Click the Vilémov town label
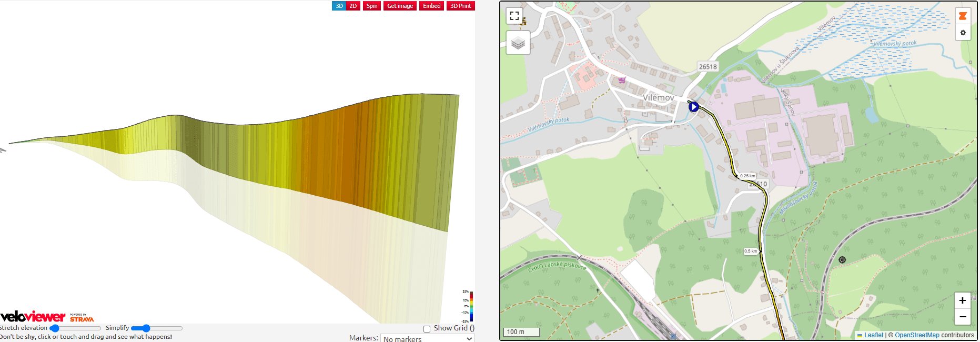This screenshot has height=342, width=980. [x=658, y=98]
